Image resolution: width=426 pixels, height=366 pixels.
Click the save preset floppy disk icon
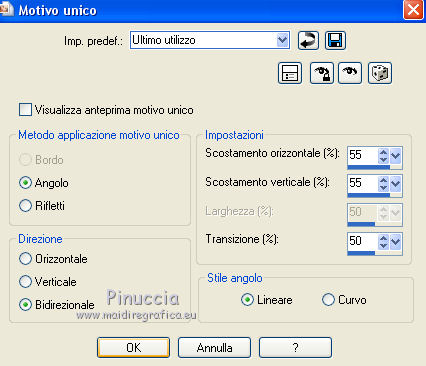(x=335, y=40)
